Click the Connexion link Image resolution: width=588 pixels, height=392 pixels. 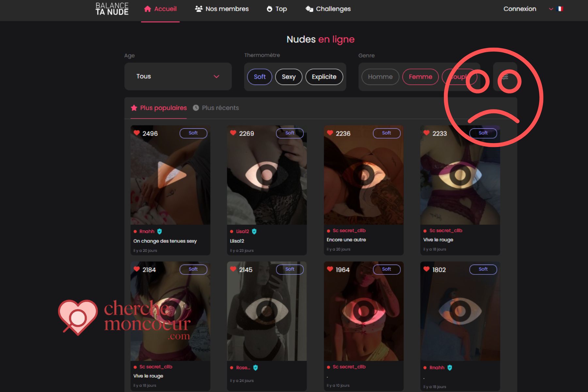[519, 9]
